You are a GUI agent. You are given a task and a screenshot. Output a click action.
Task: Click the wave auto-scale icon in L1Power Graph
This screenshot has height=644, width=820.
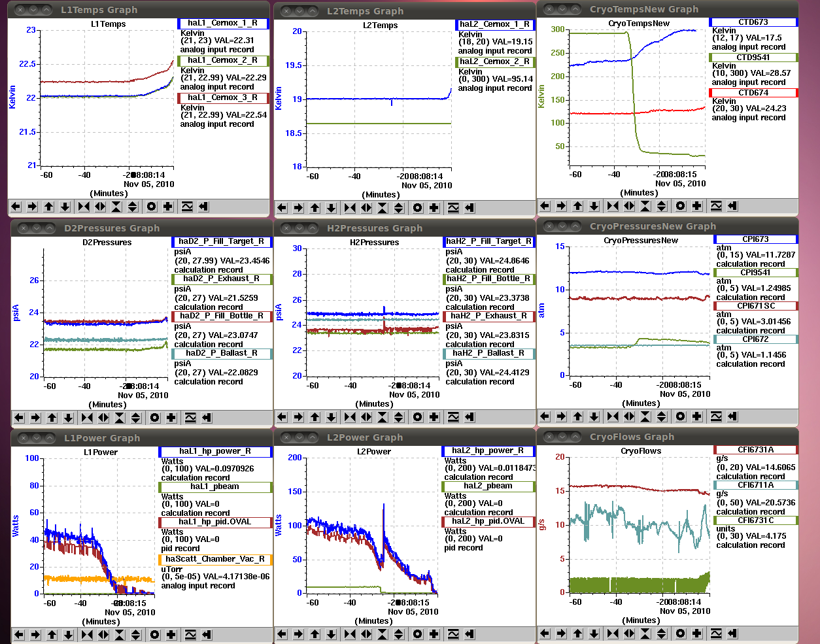[190, 635]
